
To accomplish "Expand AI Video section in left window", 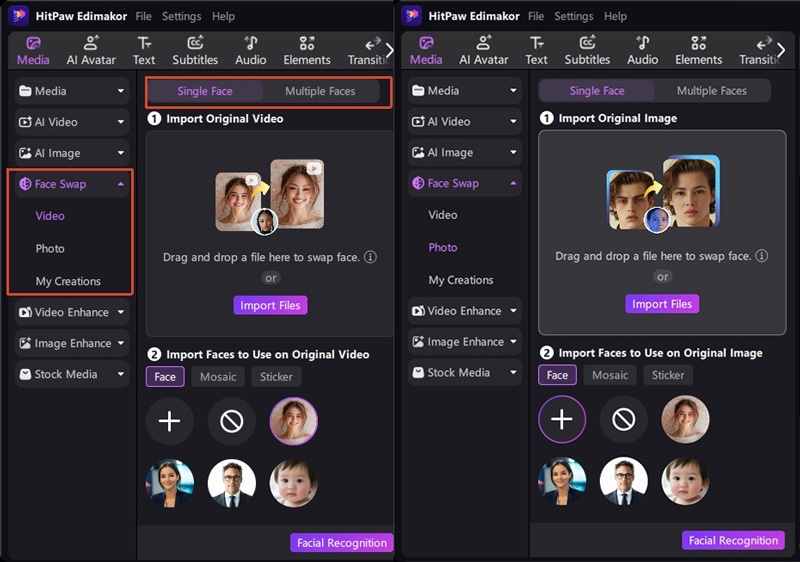I will point(72,122).
